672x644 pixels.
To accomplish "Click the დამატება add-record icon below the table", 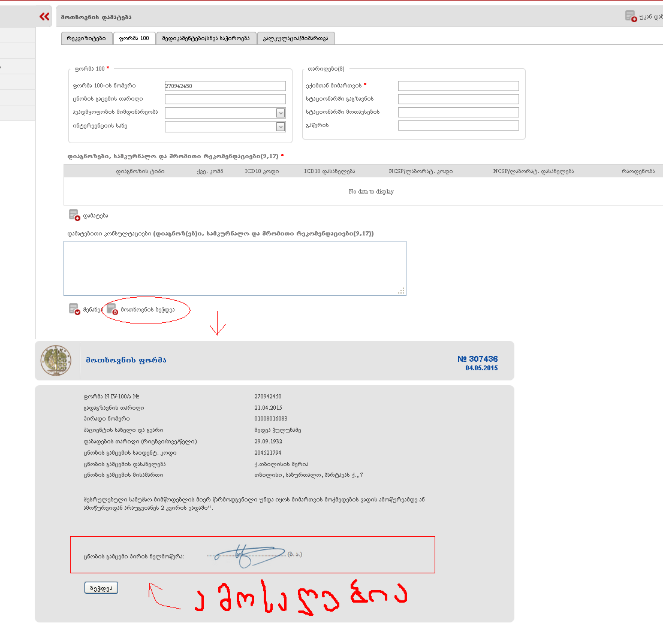I will (74, 215).
